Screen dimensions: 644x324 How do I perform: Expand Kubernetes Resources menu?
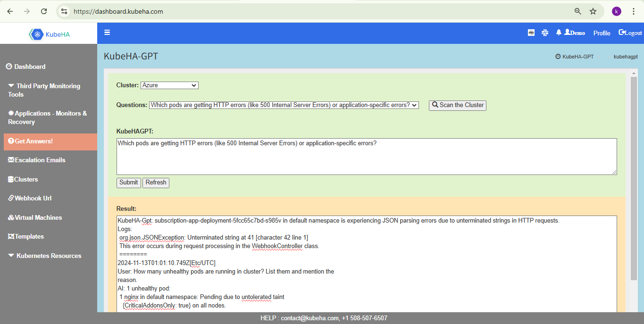[45, 256]
